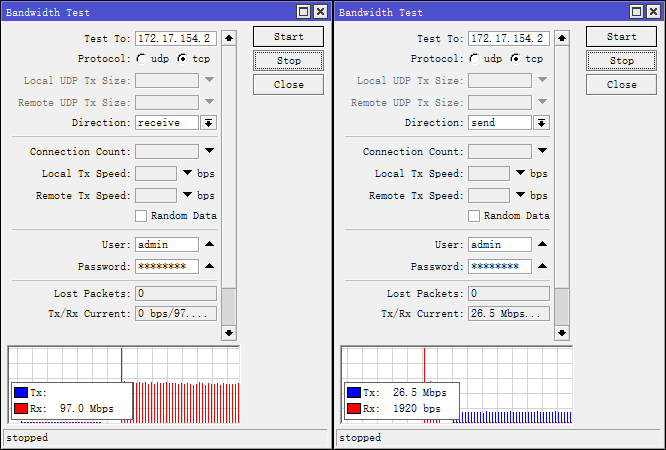Enable Random Data checkbox in left window
The width and height of the screenshot is (666, 450).
[x=141, y=216]
